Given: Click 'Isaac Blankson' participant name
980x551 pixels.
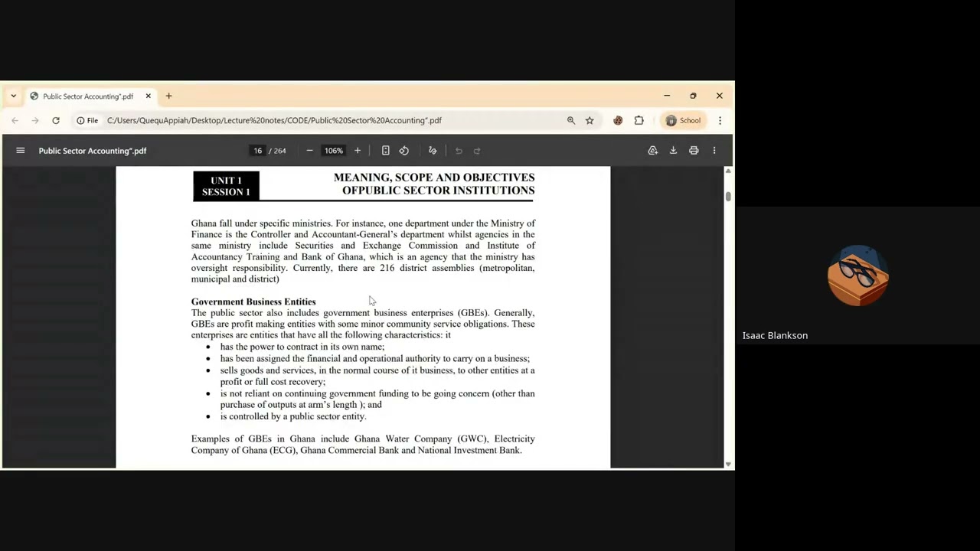Looking at the screenshot, I should 775,335.
